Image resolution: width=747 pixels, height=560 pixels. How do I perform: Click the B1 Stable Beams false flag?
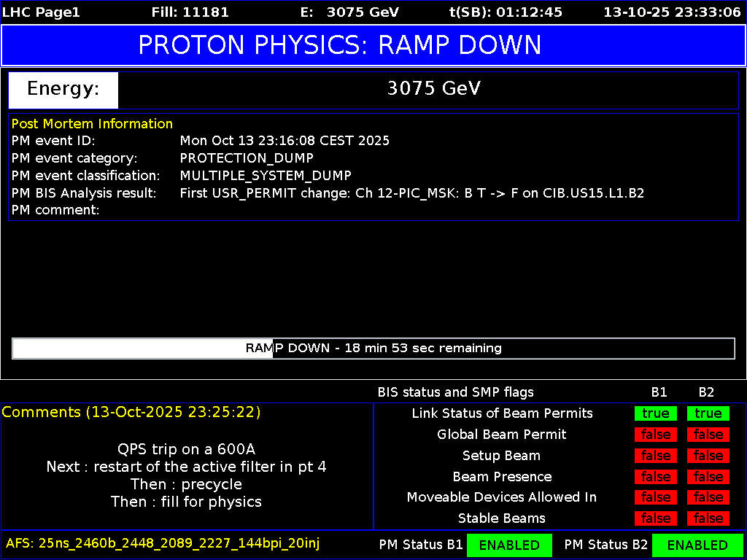click(655, 518)
